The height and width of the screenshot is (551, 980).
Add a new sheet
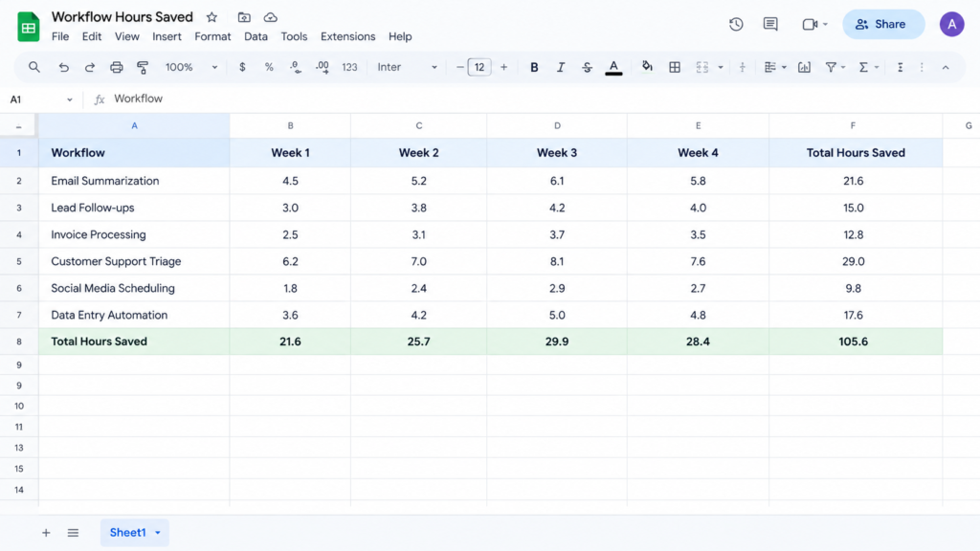tap(46, 533)
